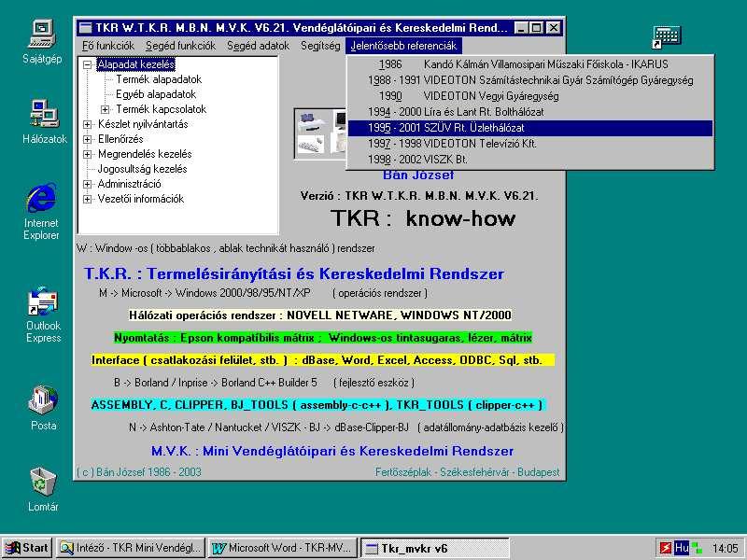Select Ellenőrzés tree item
This screenshot has width=747, height=560.
tap(120, 139)
